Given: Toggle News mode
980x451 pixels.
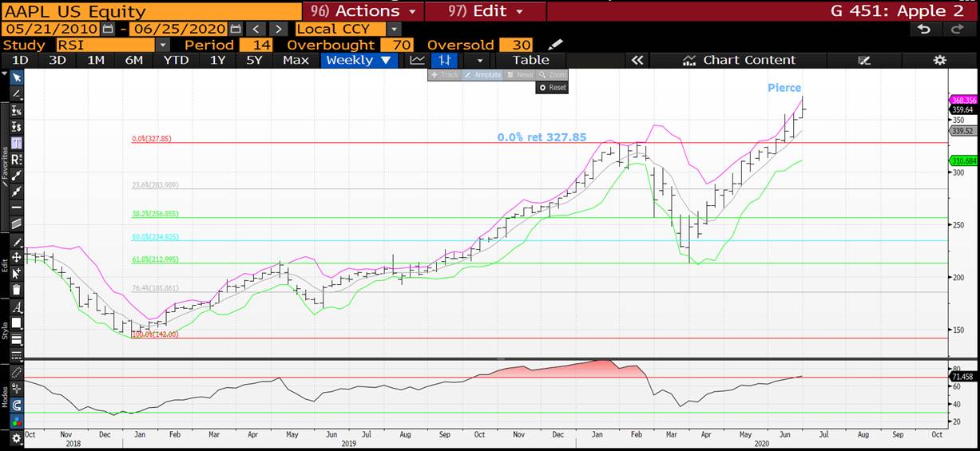Looking at the screenshot, I should pos(519,74).
